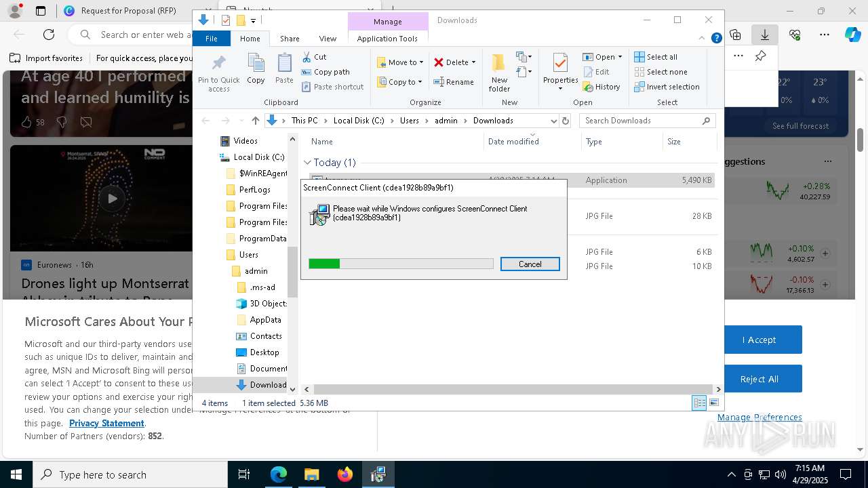Click the Copy icon in Clipboard group
868x488 pixels.
point(256,68)
